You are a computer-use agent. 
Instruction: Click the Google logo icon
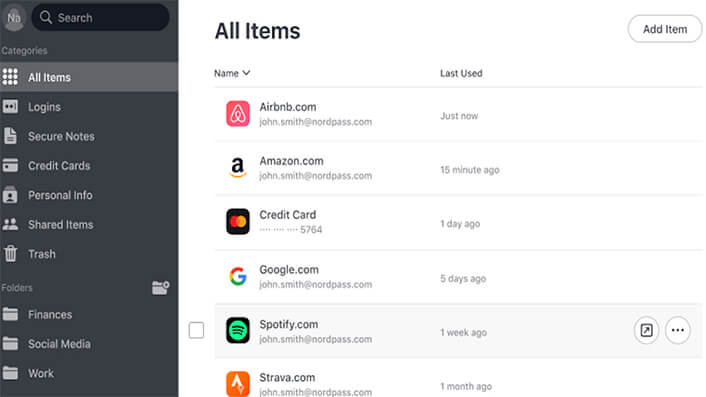[238, 276]
